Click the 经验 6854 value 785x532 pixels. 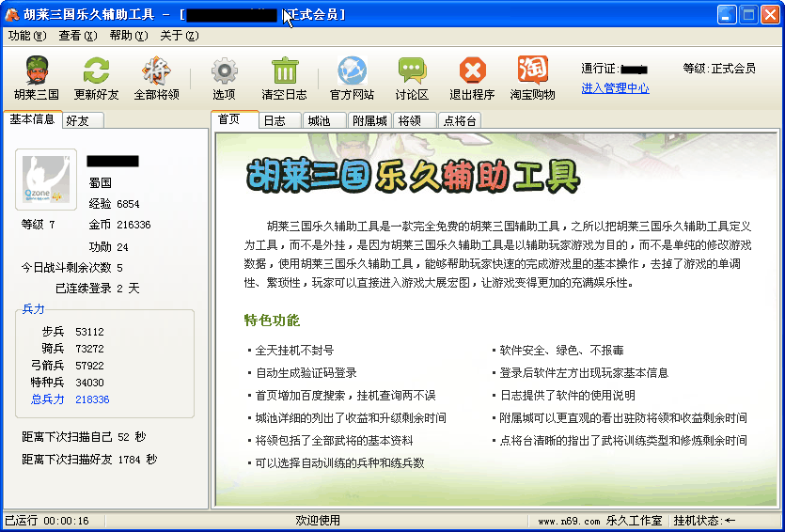(x=114, y=204)
